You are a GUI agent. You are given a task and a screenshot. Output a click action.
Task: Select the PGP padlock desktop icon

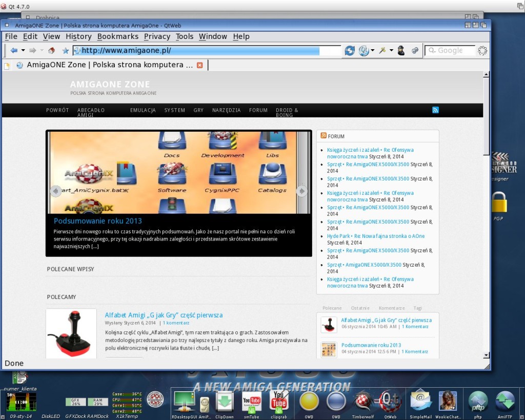click(x=499, y=203)
